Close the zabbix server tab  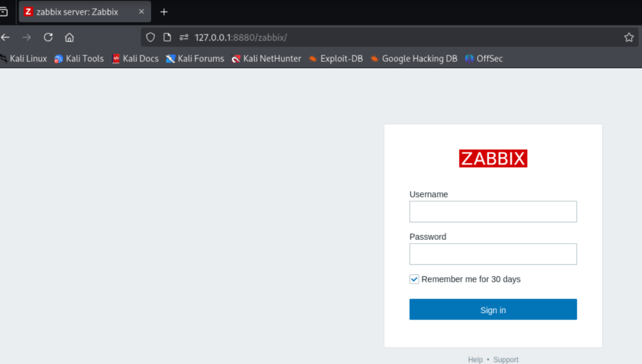[x=142, y=12]
